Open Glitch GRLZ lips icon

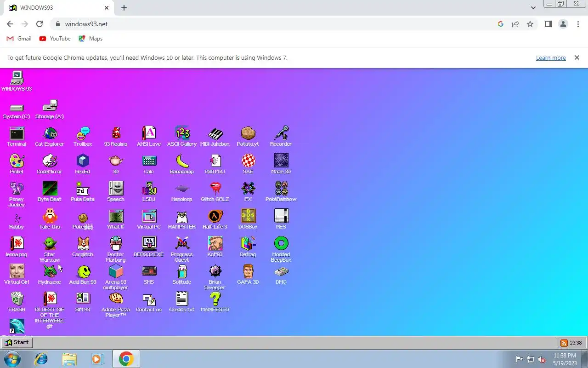[x=215, y=192]
